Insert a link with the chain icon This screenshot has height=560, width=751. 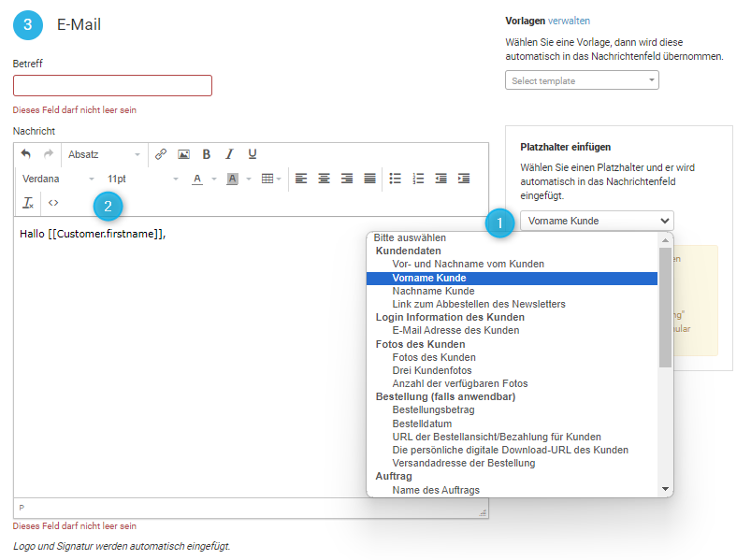click(161, 154)
